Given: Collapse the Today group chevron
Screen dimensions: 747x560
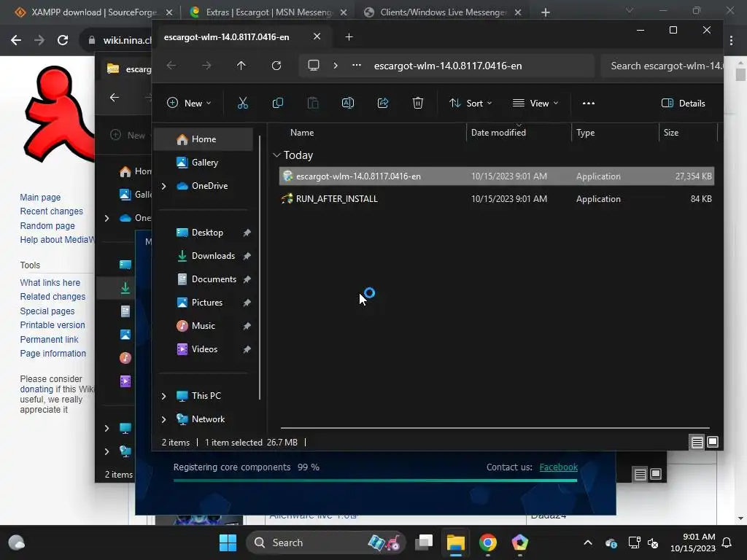Looking at the screenshot, I should 276,155.
